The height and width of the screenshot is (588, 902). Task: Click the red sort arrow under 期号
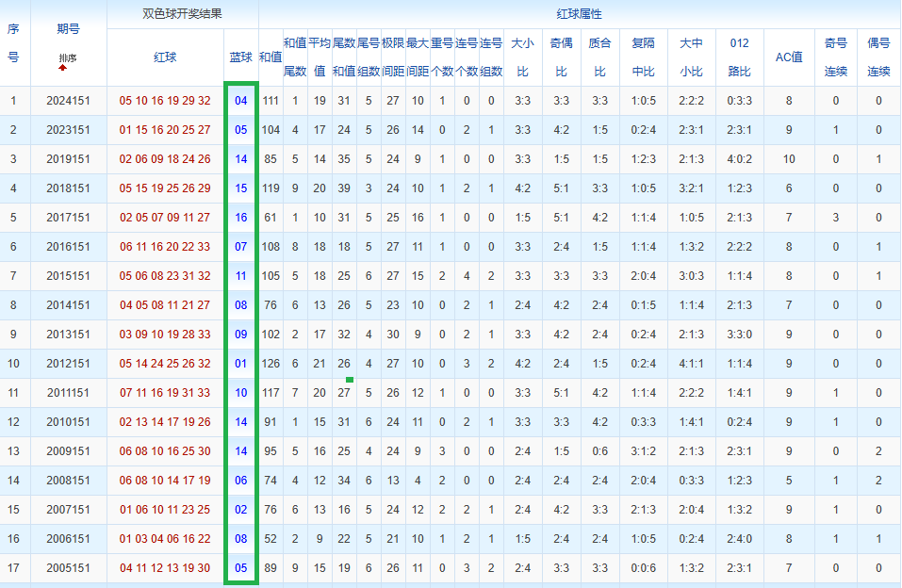(x=63, y=67)
